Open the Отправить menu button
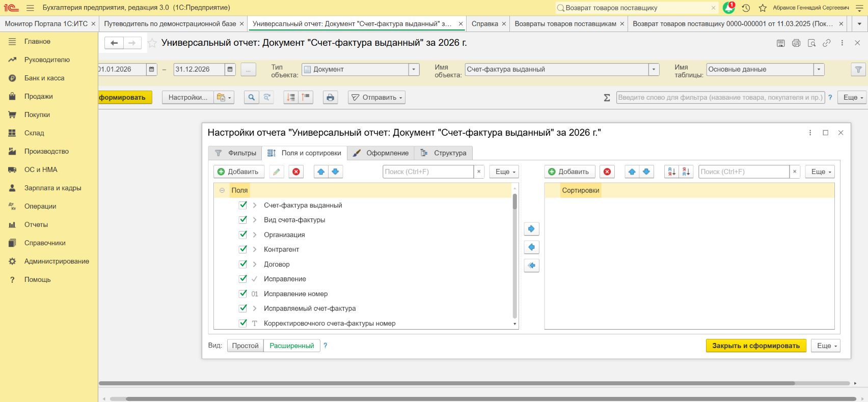 pos(377,97)
